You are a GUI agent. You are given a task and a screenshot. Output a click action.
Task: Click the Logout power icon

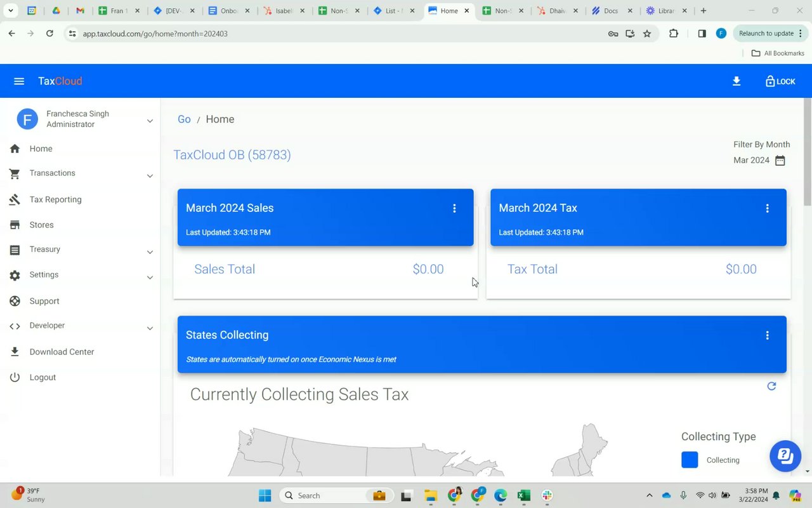pos(15,377)
